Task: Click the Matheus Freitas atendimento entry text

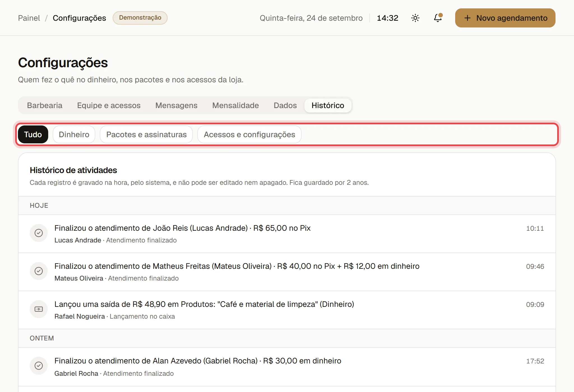Action: (x=237, y=266)
